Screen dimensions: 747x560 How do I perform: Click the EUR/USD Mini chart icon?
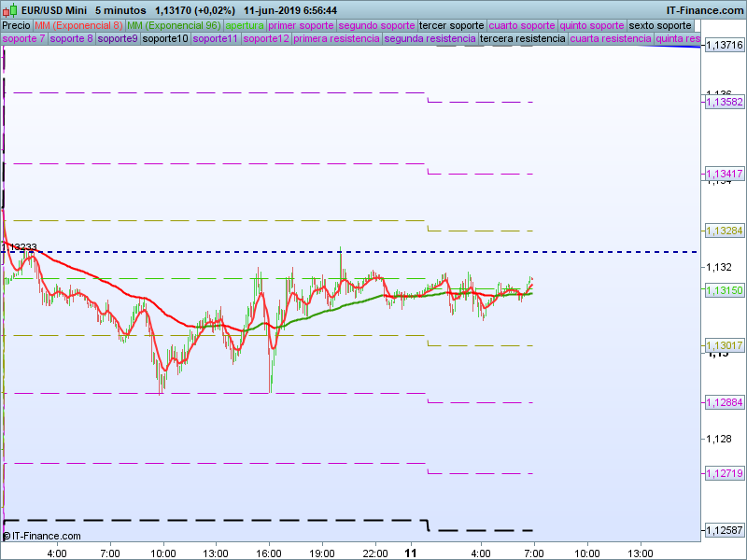(x=8, y=10)
